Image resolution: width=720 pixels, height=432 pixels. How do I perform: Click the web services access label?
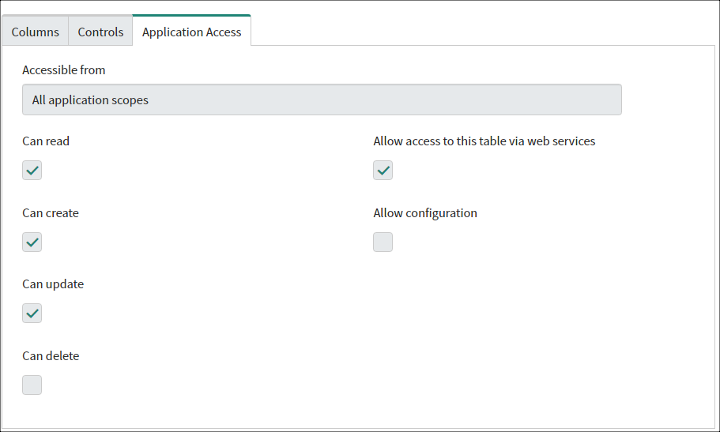(484, 141)
